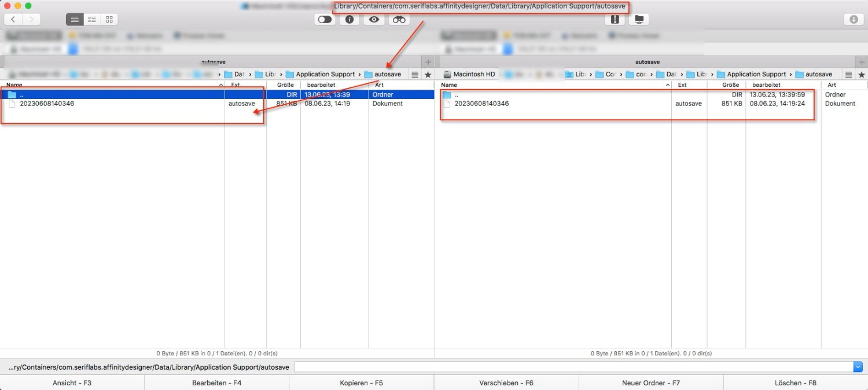Open the left pane view options menu
This screenshot has height=390, width=868.
(414, 74)
